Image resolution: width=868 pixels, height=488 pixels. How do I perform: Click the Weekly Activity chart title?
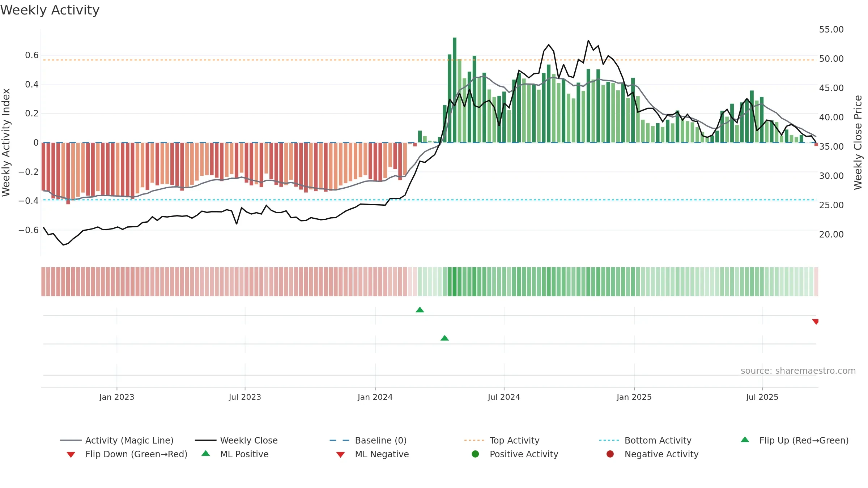point(50,10)
